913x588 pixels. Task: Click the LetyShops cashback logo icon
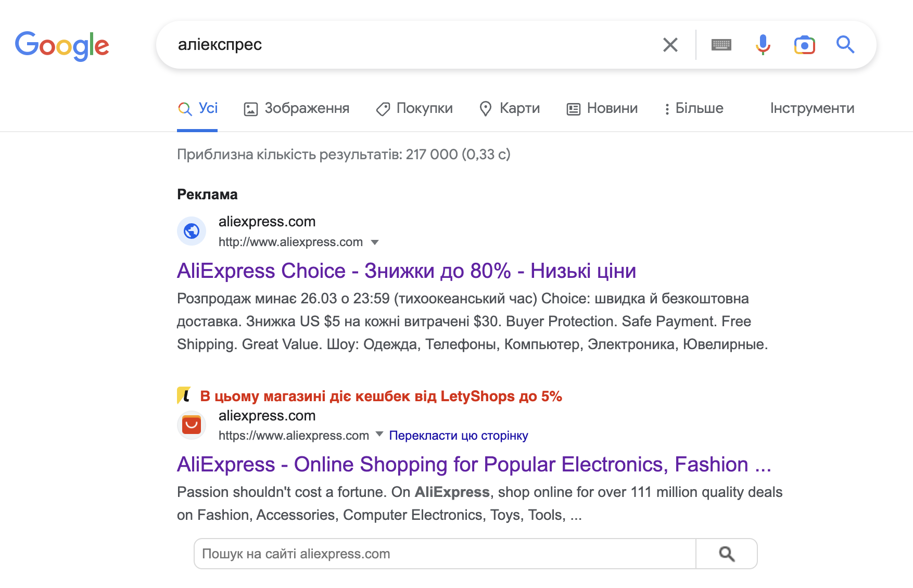pos(184,395)
